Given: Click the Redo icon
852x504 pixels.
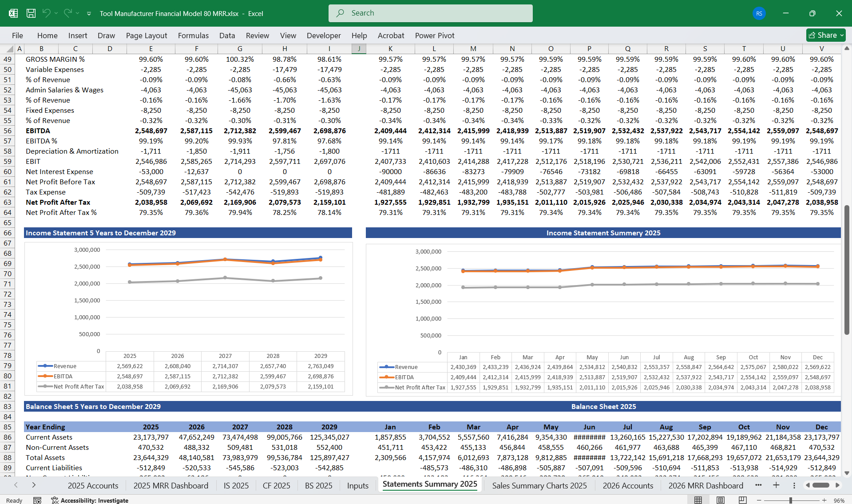Looking at the screenshot, I should pos(67,13).
